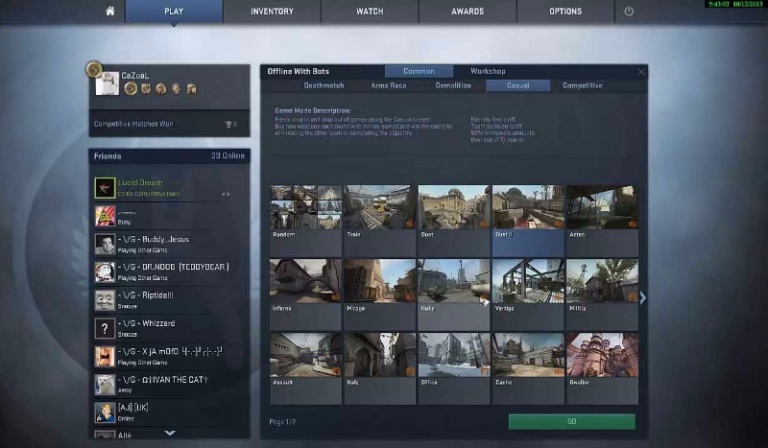The image size is (768, 448).
Task: Click DR.NOOB (TEDDYBEAR) avatar
Action: click(105, 272)
